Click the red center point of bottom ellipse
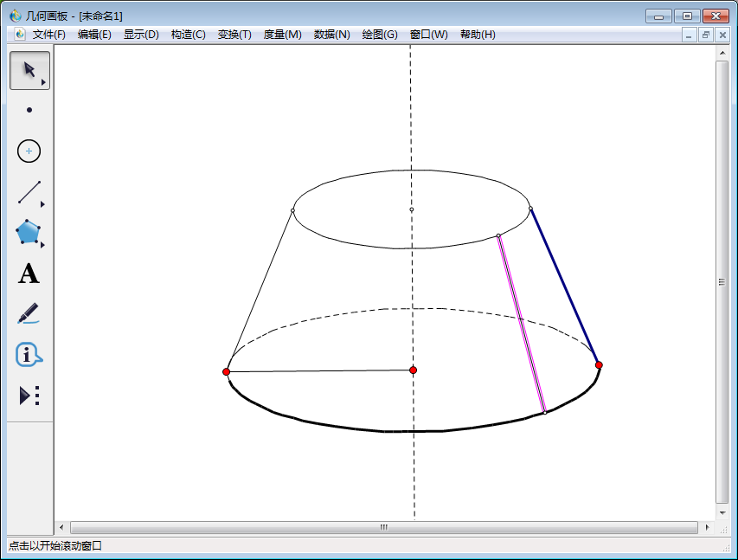738x560 pixels. coord(414,370)
